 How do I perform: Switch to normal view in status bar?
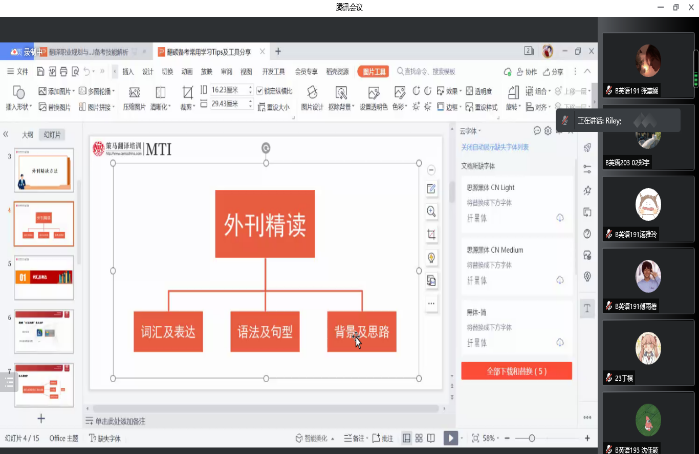point(405,438)
